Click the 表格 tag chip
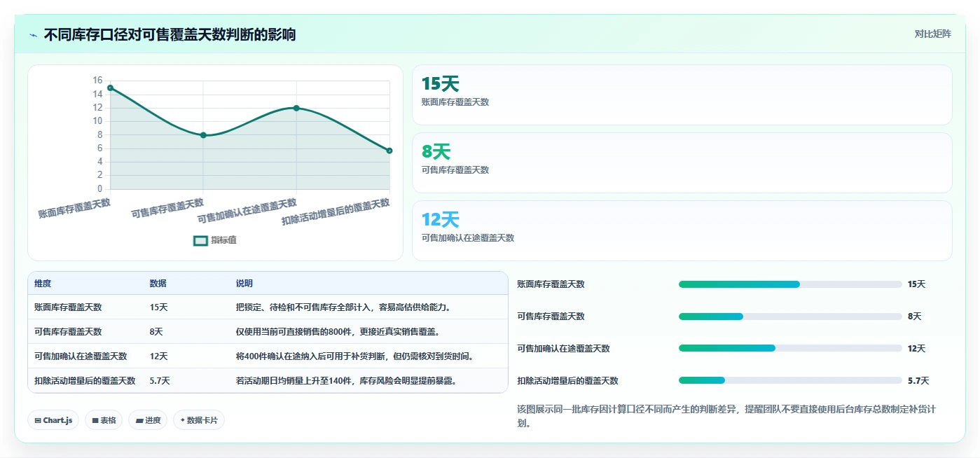Image resolution: width=980 pixels, height=458 pixels. pyautogui.click(x=104, y=420)
